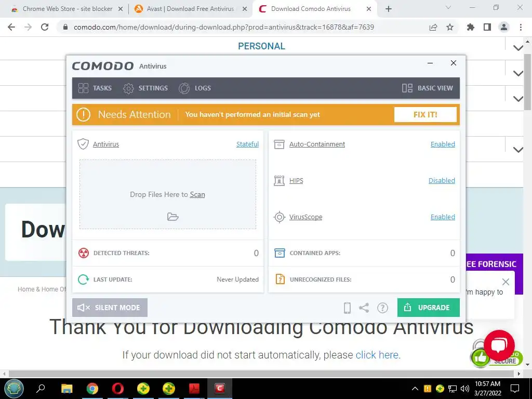Reload the Chrome page
This screenshot has width=532, height=399.
(45, 27)
